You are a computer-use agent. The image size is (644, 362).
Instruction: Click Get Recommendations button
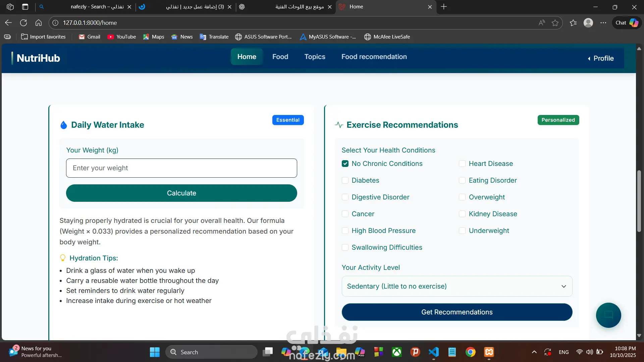click(x=457, y=312)
